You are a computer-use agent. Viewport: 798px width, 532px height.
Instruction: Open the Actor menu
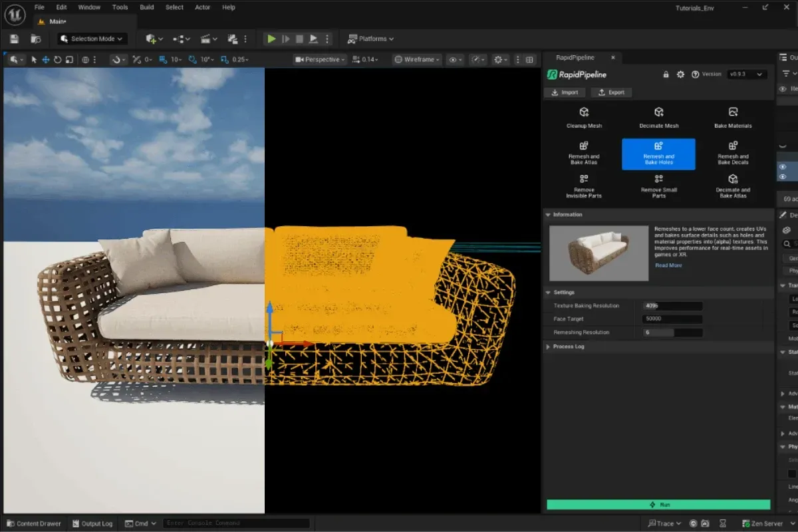[202, 7]
